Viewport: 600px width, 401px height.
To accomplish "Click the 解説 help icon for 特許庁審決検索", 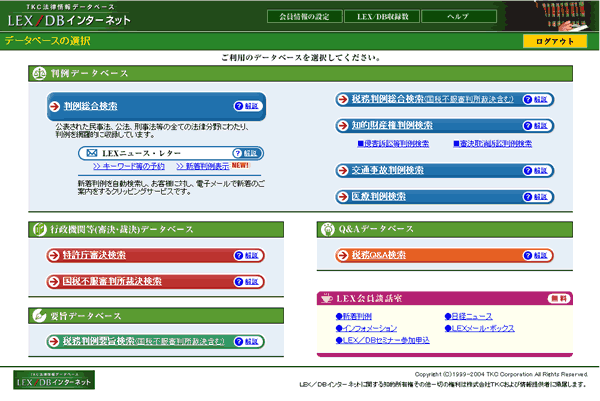I will [x=248, y=255].
